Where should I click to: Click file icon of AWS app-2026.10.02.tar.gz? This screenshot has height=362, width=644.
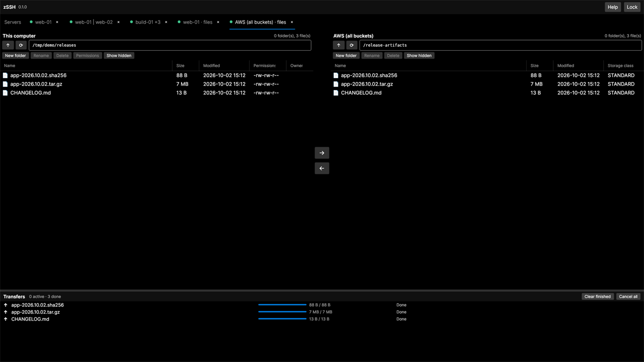click(336, 84)
